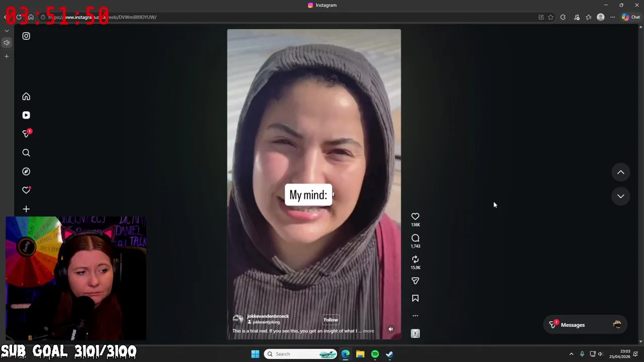Open browser profile avatar
The width and height of the screenshot is (644, 362).
point(601,17)
